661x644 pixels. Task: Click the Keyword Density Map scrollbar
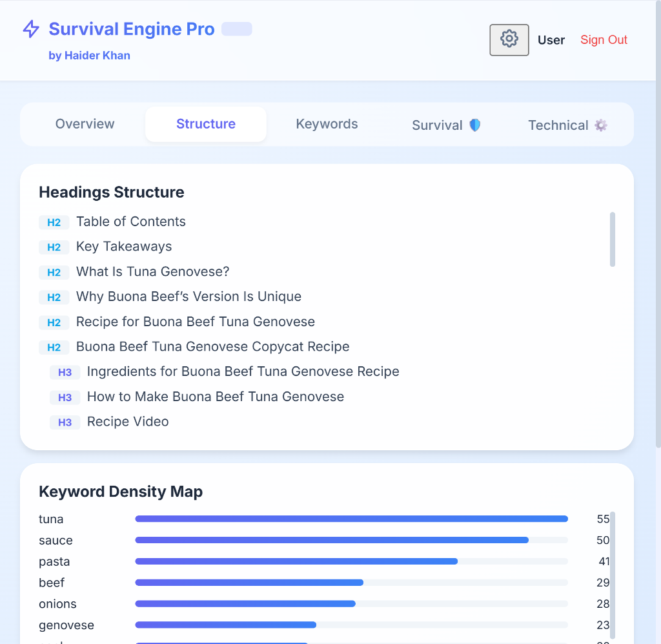(x=613, y=575)
